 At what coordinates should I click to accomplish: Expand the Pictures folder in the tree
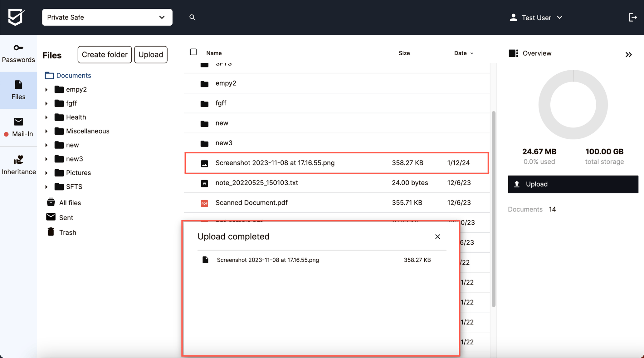46,172
